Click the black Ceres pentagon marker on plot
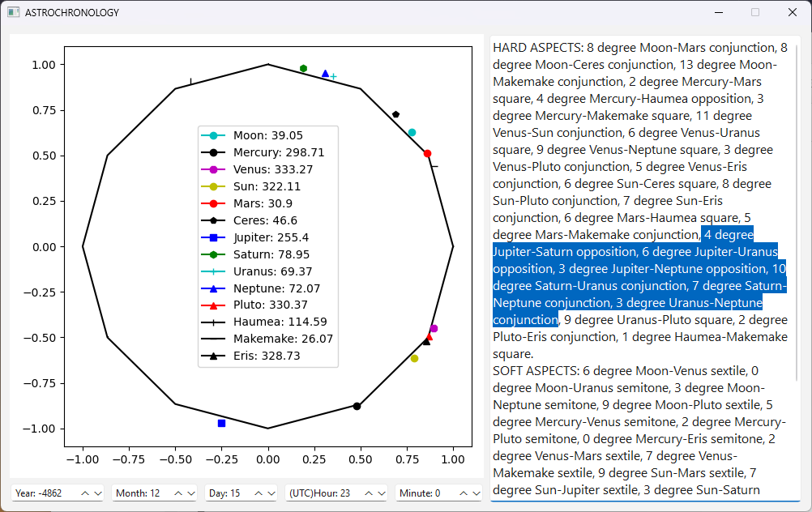This screenshot has width=812, height=512. pyautogui.click(x=395, y=114)
